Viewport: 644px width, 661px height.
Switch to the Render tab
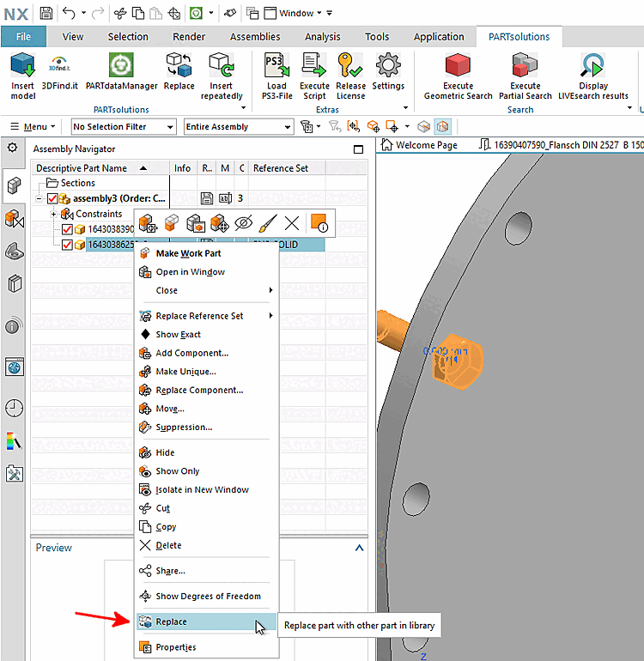point(189,37)
